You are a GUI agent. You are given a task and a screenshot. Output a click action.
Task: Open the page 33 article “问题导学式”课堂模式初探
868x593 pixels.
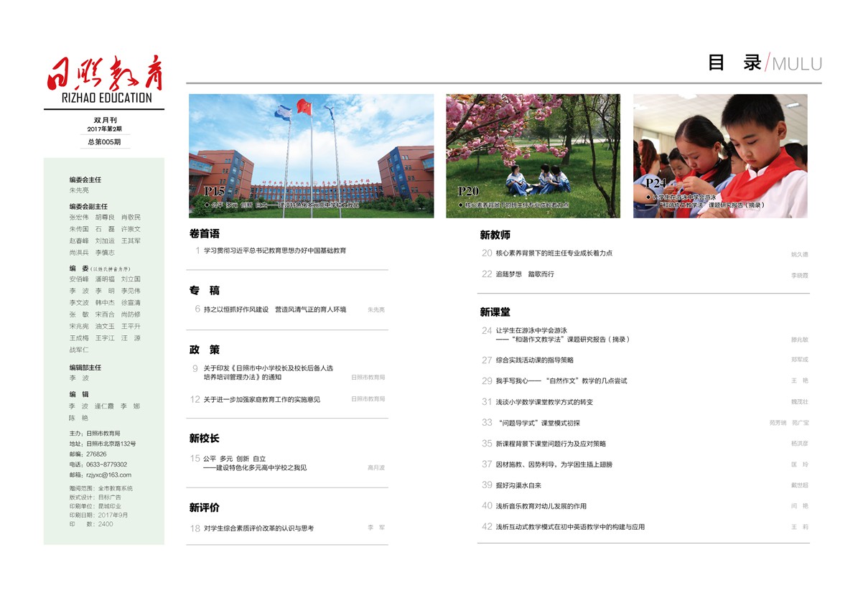pos(539,423)
